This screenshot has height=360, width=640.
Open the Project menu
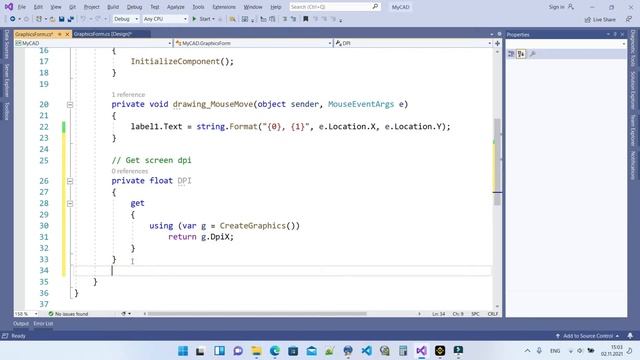point(91,7)
